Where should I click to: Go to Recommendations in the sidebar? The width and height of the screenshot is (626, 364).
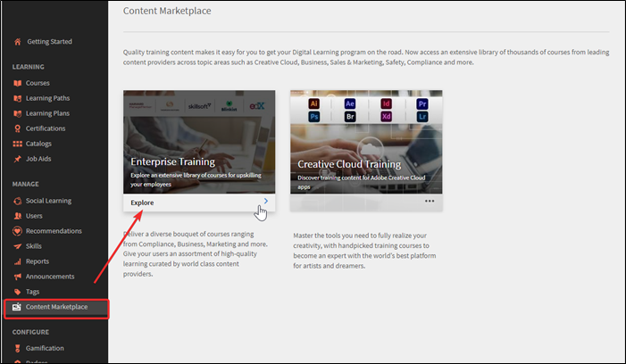coord(54,231)
